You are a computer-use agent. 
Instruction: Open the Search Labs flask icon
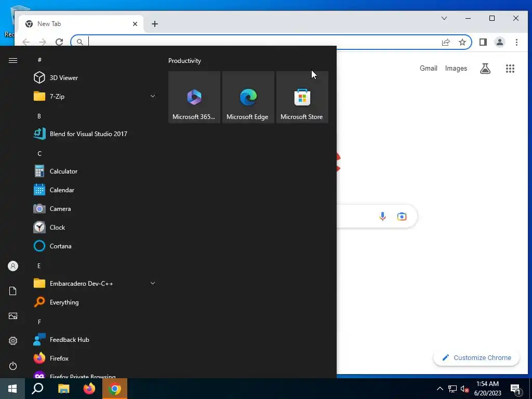coord(485,69)
